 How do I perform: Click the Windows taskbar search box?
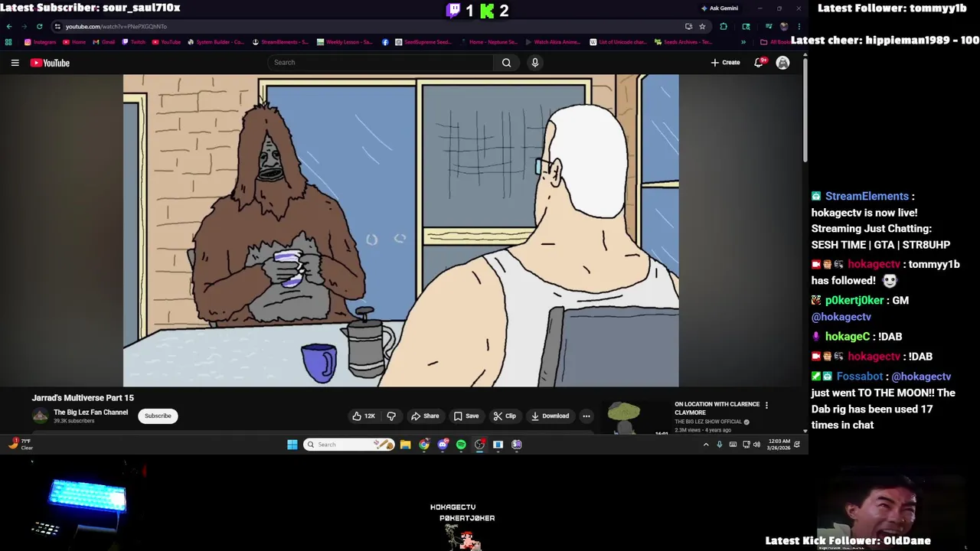point(349,445)
